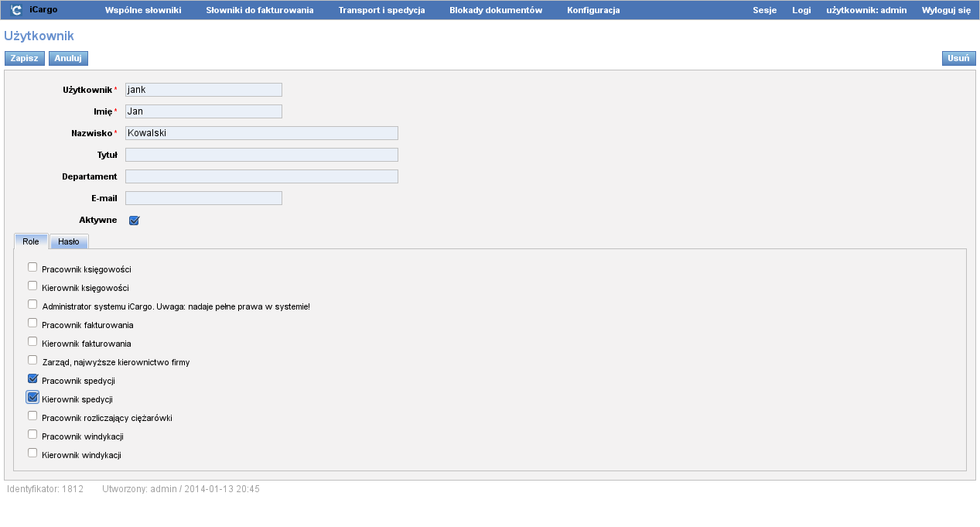Open the Konfiguracja menu
980x527 pixels.
click(x=593, y=10)
